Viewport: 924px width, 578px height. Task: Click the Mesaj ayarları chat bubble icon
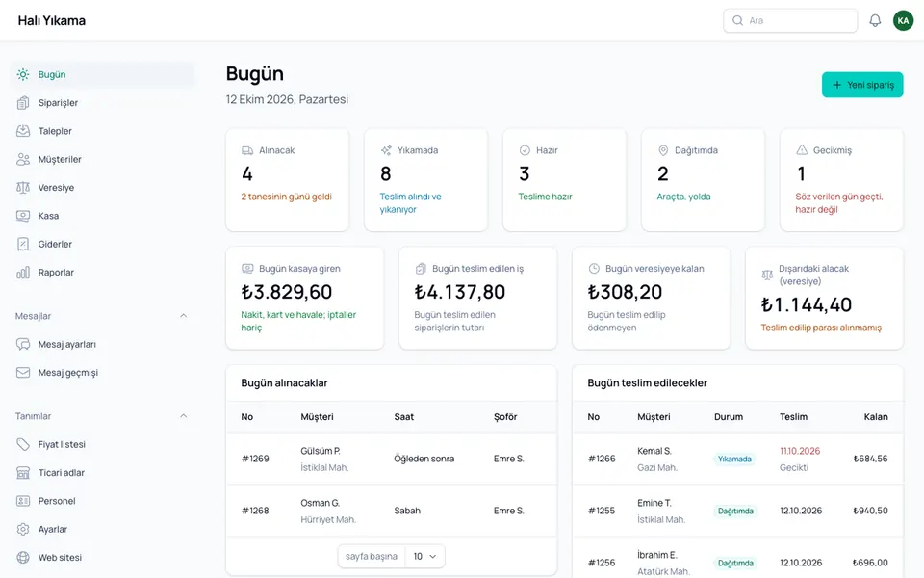[23, 345]
